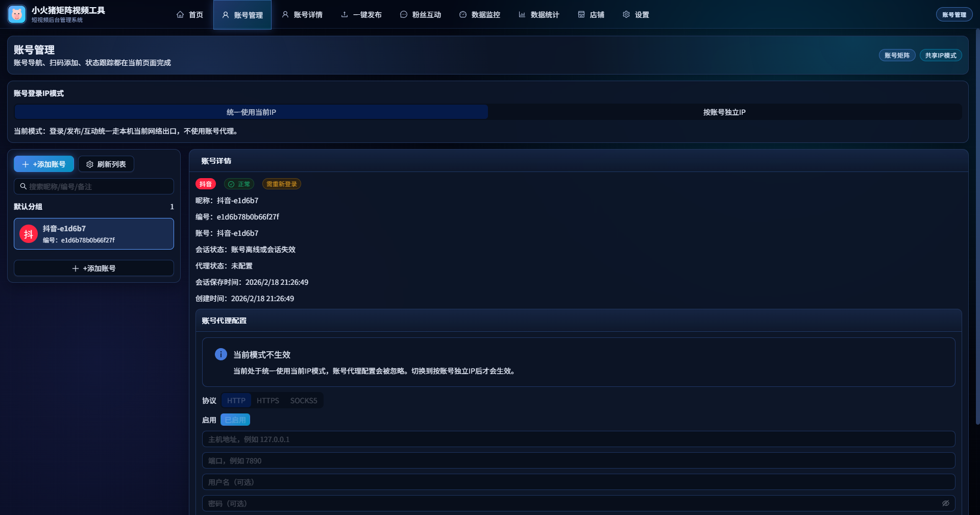Open 设置 settings tab

click(x=636, y=15)
